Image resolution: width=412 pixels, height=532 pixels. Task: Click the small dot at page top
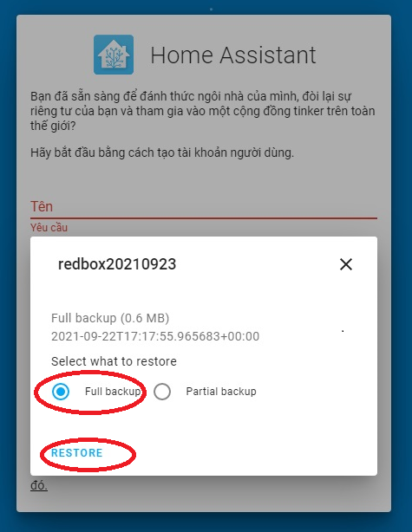coord(211,10)
